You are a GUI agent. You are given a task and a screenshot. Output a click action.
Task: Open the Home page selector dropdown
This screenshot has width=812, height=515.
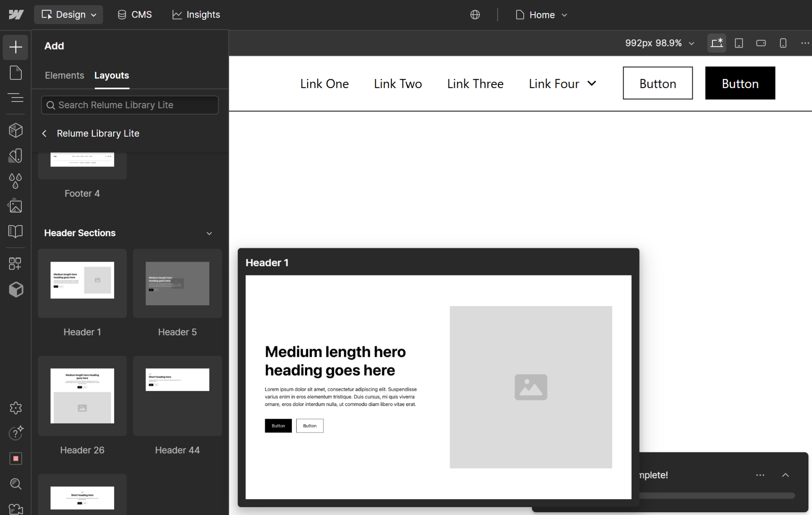(542, 15)
